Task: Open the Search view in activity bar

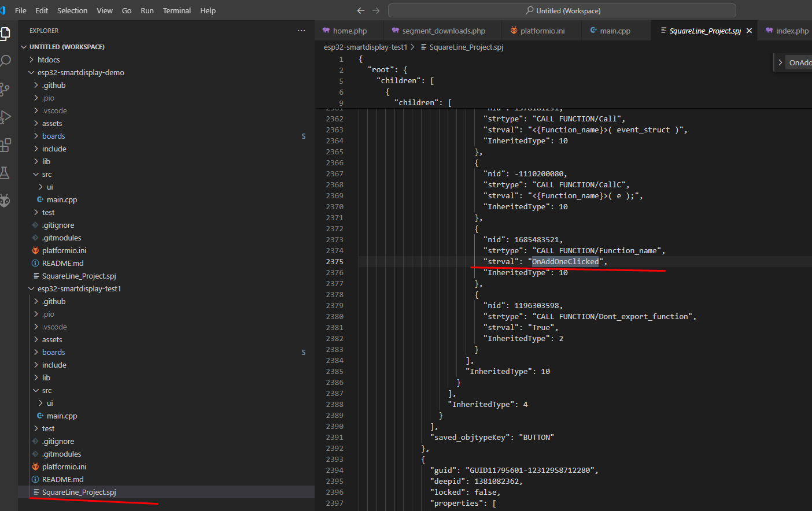Action: 5,61
